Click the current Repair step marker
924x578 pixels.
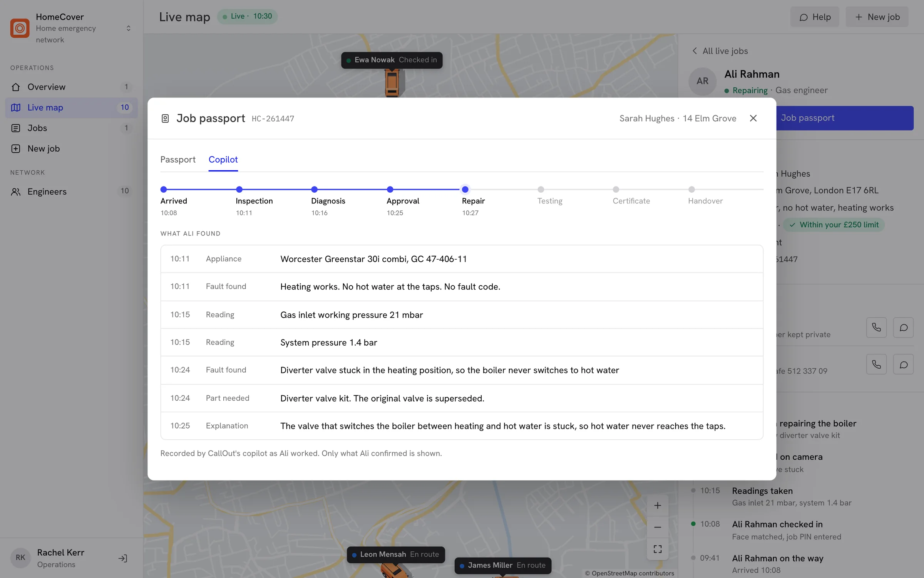465,189
